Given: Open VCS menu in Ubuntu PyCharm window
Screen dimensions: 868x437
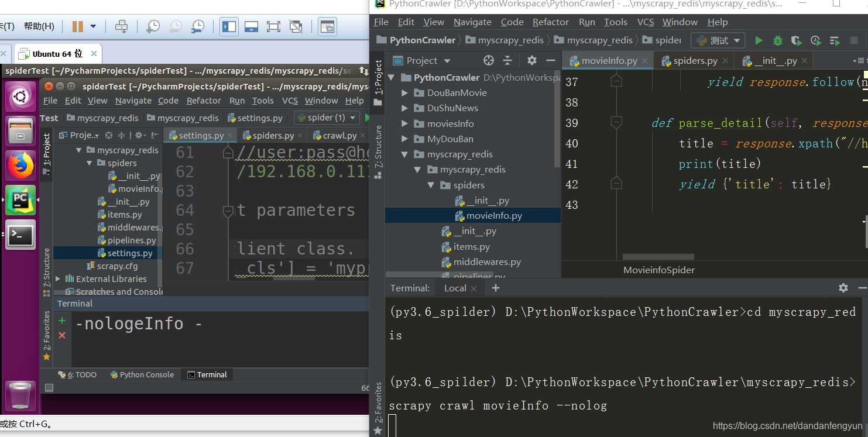Looking at the screenshot, I should click(x=290, y=101).
